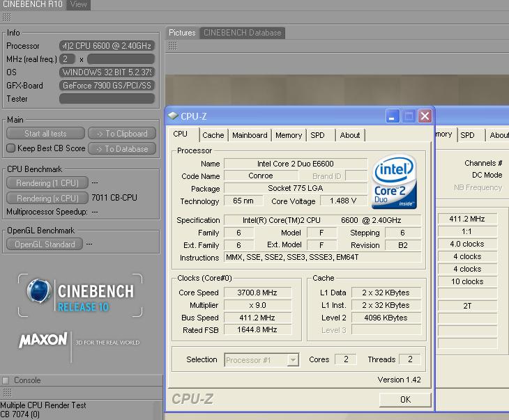Click the 7011 CB-CPU score
The height and width of the screenshot is (420, 509).
click(x=114, y=198)
